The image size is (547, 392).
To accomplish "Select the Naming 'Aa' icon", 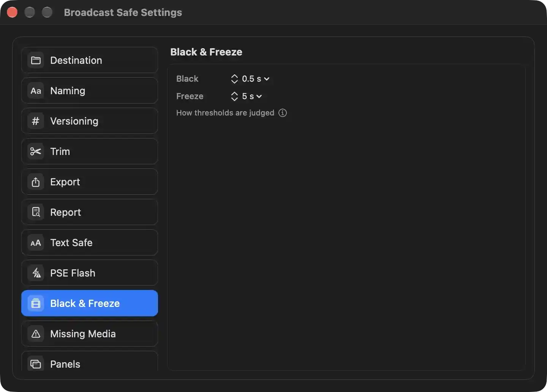I will pyautogui.click(x=36, y=91).
